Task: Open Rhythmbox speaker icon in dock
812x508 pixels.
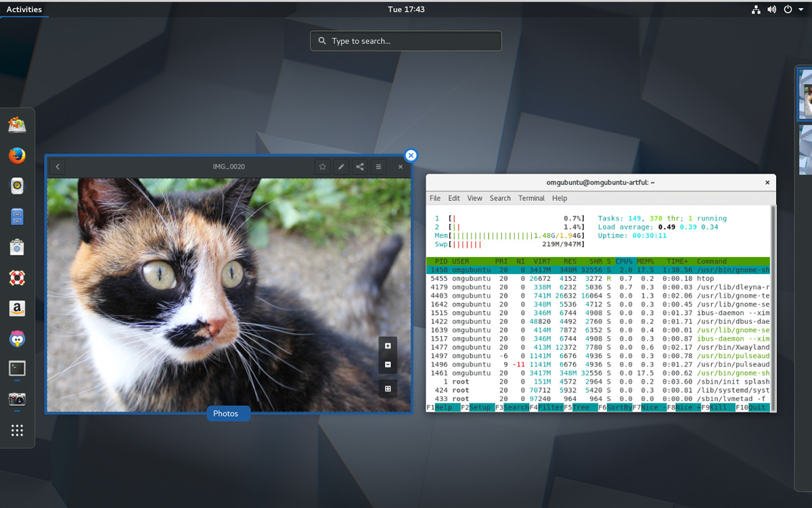Action: coord(17,186)
